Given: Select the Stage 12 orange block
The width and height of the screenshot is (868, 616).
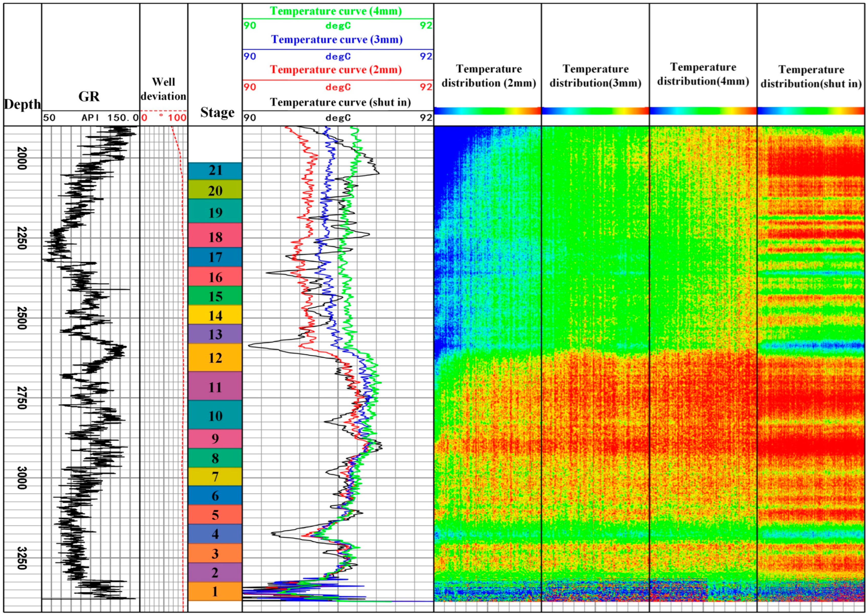Looking at the screenshot, I should point(215,358).
